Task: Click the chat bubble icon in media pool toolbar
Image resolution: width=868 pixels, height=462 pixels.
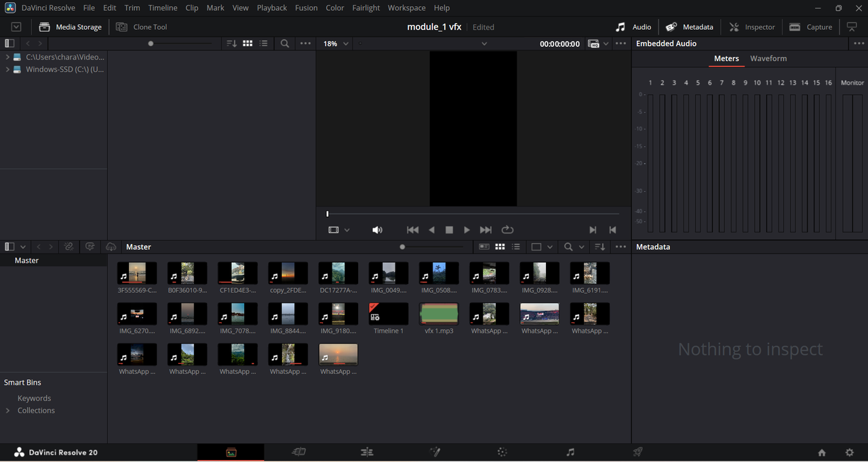Action: [90, 247]
